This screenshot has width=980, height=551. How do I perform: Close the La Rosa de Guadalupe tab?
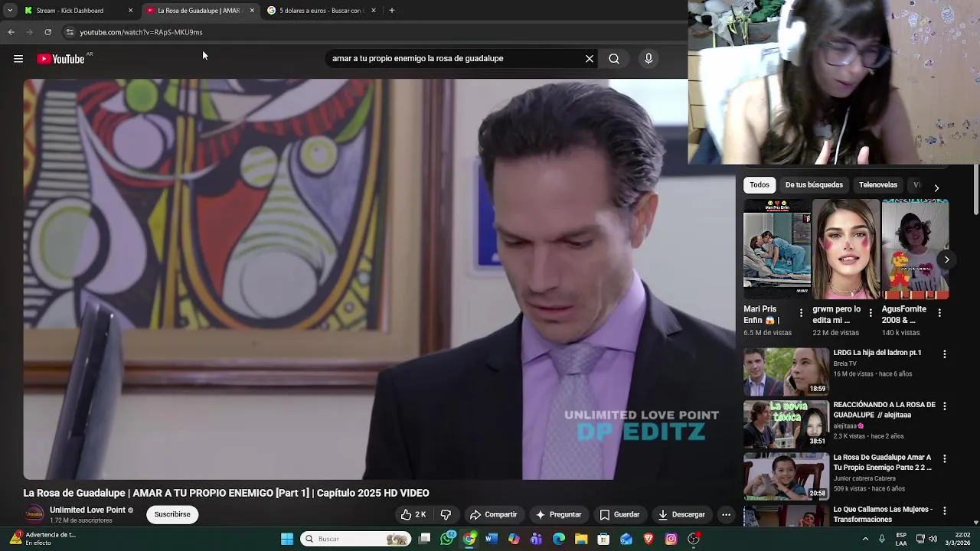pyautogui.click(x=252, y=11)
